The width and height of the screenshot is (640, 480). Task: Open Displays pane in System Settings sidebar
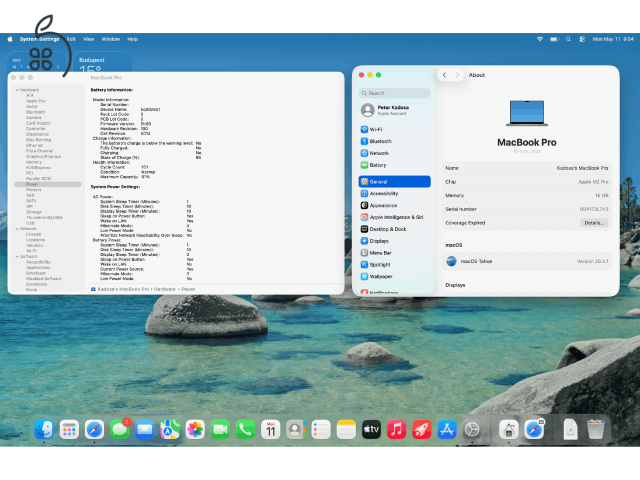point(394,241)
